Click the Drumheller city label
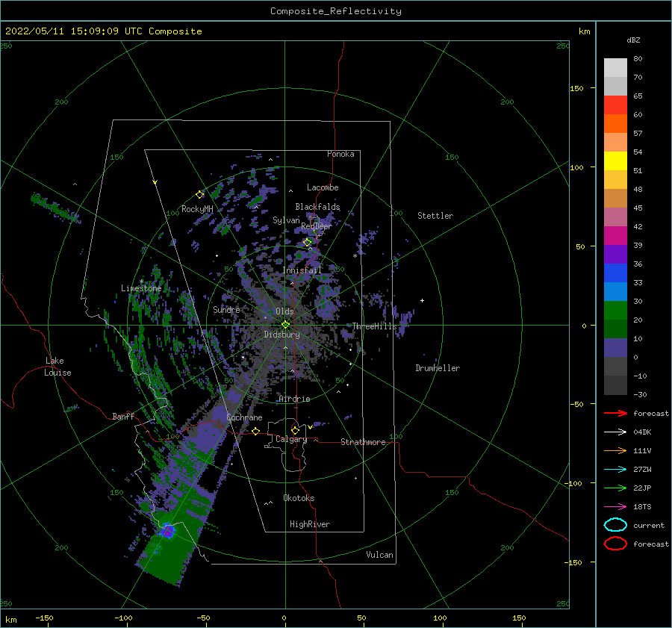The image size is (672, 628). coord(438,368)
